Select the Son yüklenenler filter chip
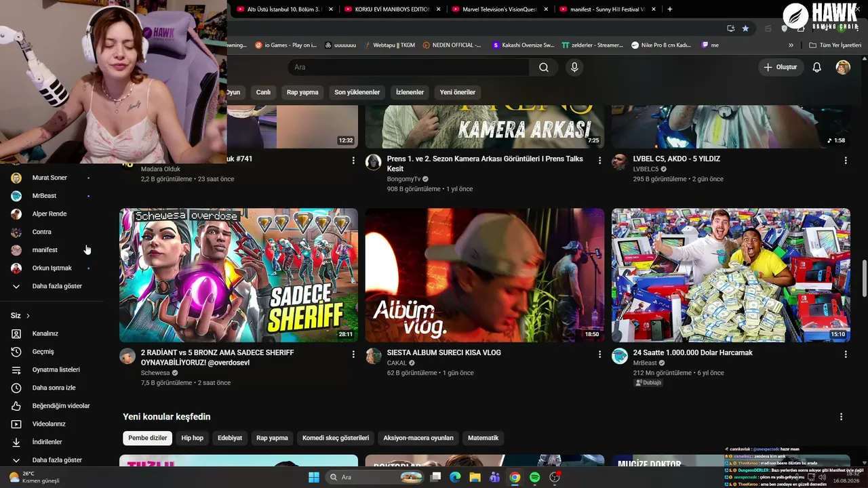868x488 pixels. point(357,92)
